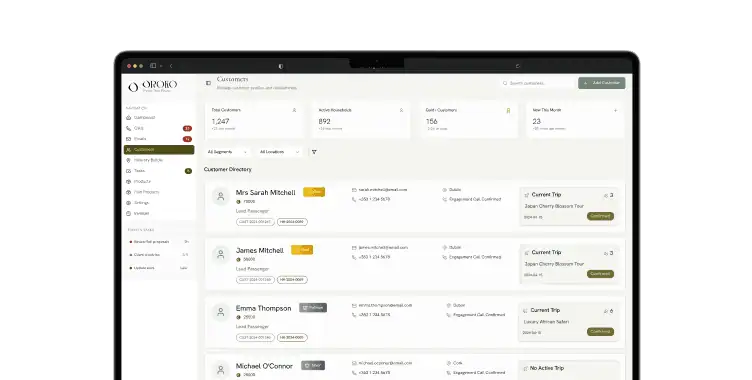Focus the Search customers field

(x=537, y=83)
